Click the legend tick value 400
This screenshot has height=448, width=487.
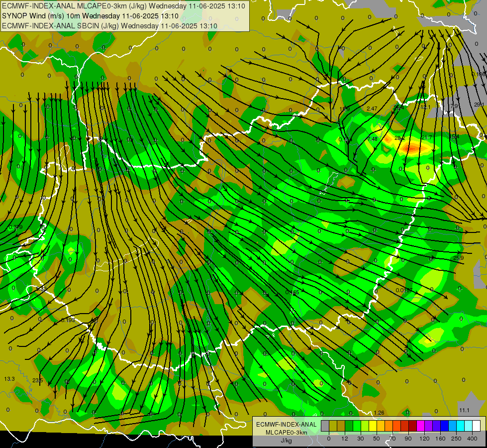coord(472,439)
